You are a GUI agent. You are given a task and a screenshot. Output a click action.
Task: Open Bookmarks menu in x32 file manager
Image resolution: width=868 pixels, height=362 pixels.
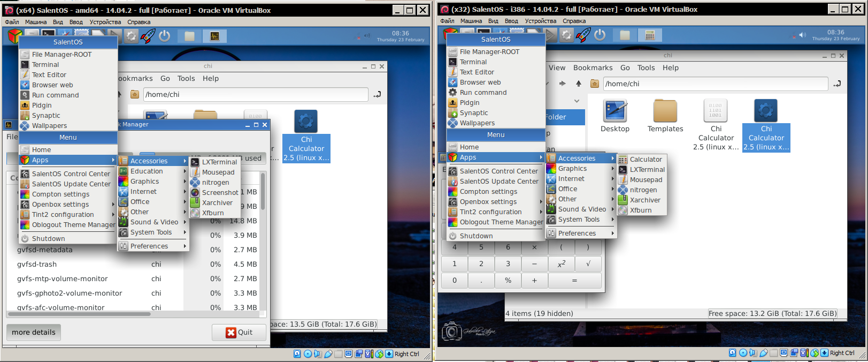593,68
